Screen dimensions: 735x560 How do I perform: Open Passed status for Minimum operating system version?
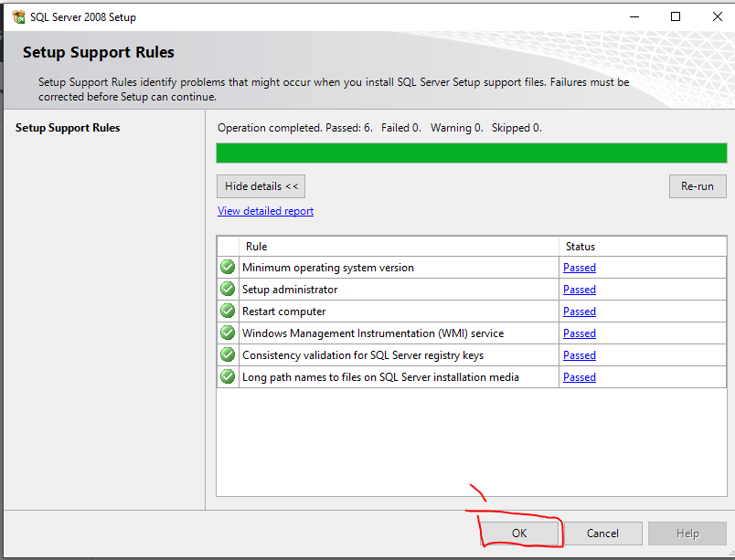coord(580,268)
